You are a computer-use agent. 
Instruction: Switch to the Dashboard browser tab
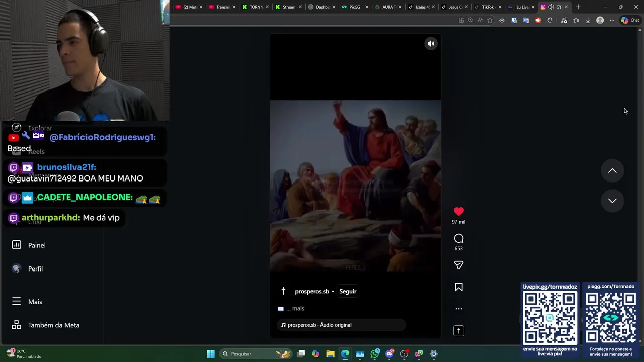(321, 7)
